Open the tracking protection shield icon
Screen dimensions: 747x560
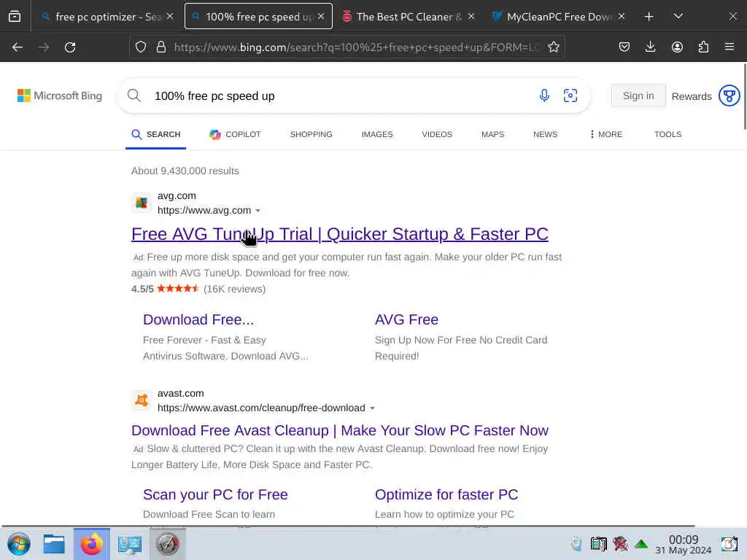tap(141, 47)
